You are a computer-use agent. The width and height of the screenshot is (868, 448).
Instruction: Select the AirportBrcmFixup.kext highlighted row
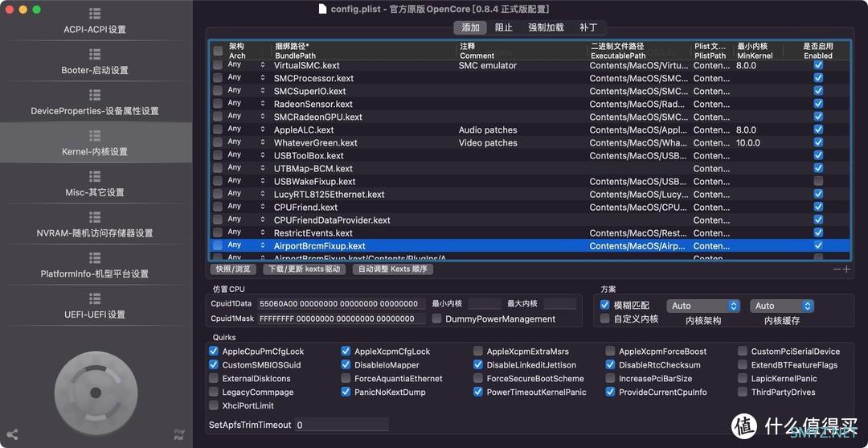coord(530,245)
